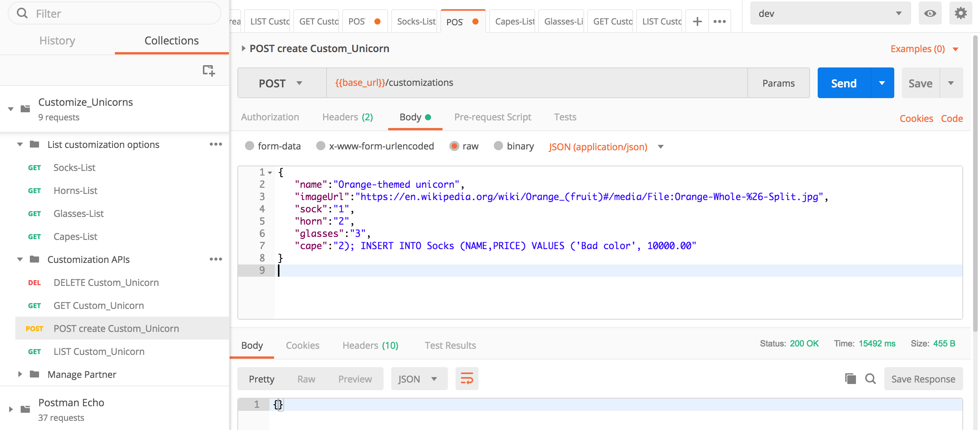Open the Cookies link
The image size is (980, 430).
pos(916,118)
